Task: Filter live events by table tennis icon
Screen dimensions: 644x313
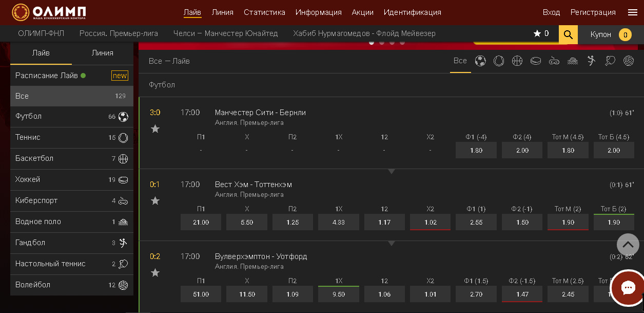Action: (610, 61)
